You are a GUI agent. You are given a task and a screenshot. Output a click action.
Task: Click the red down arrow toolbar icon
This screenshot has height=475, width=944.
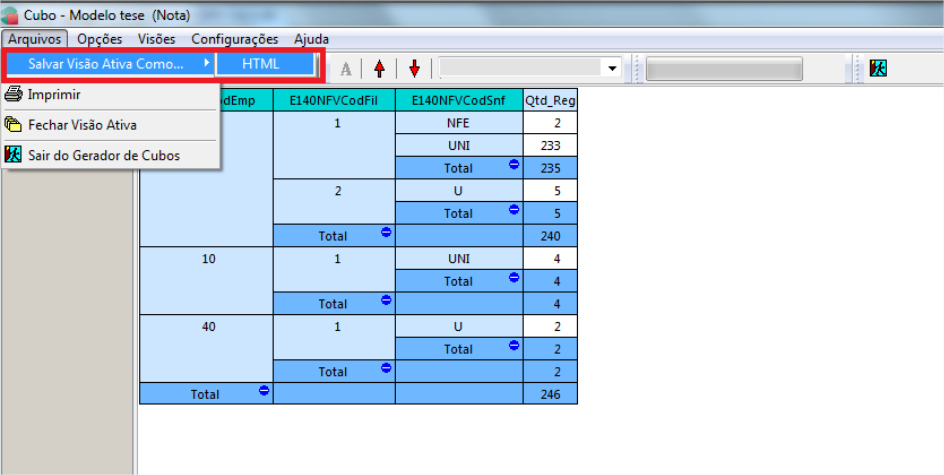[414, 68]
